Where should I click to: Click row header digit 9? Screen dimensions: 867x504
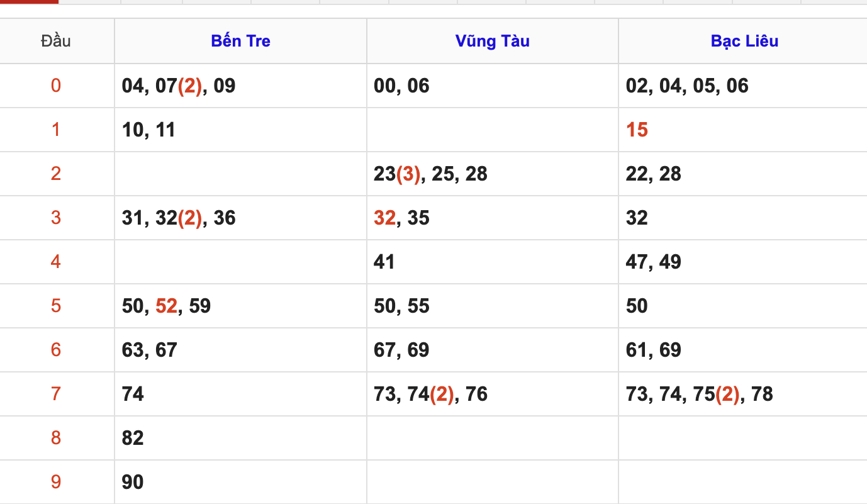pyautogui.click(x=56, y=482)
